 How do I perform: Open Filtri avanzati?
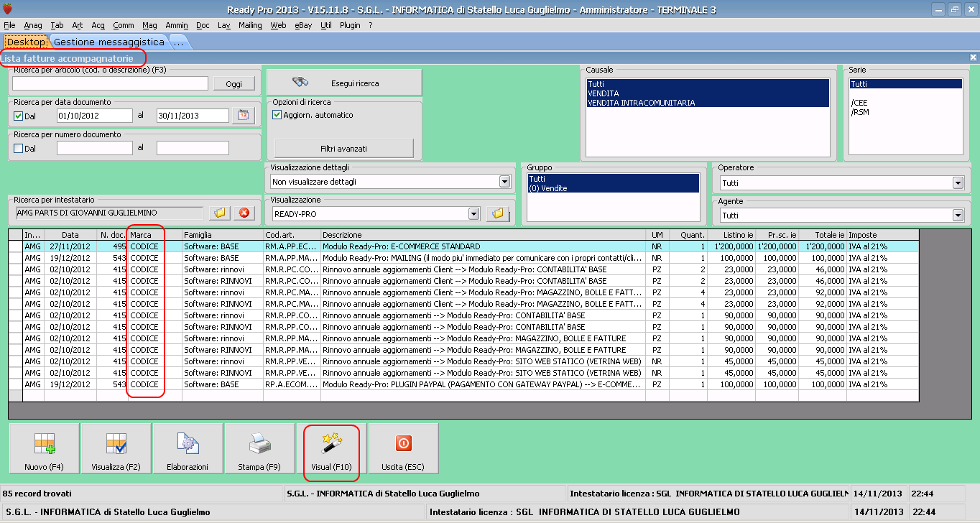point(344,148)
